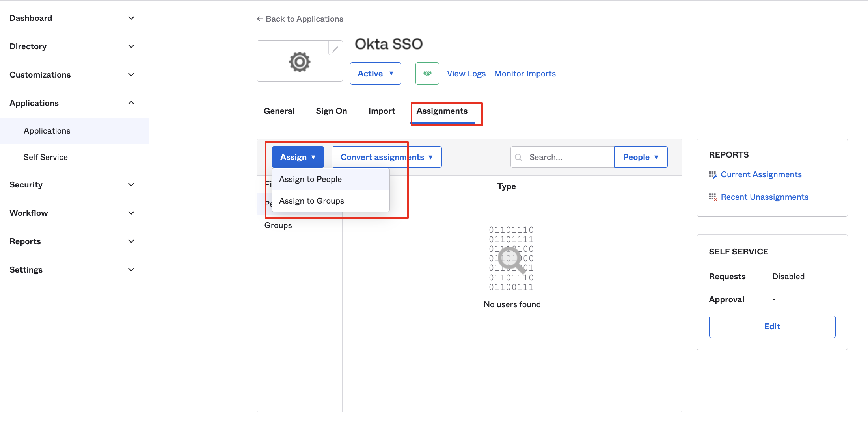Click the pencil edit logo icon
This screenshot has width=868, height=438.
coord(335,49)
